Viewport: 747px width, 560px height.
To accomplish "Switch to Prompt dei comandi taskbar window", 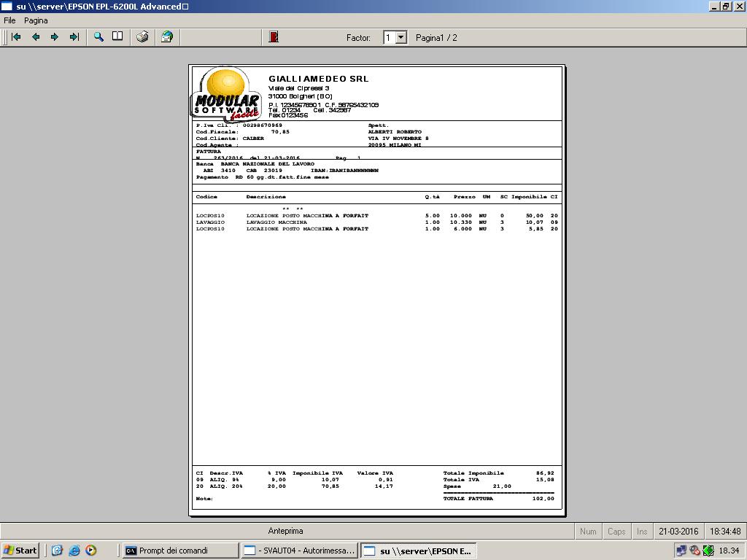I will (x=180, y=551).
